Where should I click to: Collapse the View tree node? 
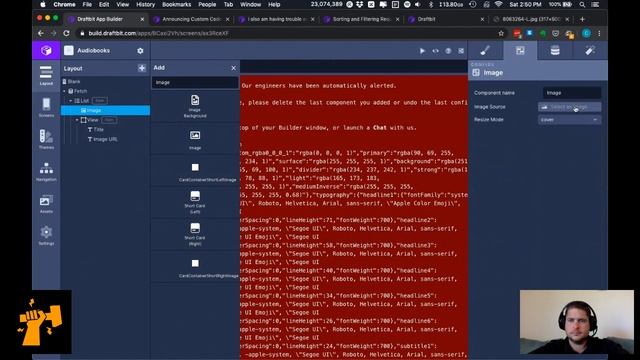pos(77,120)
